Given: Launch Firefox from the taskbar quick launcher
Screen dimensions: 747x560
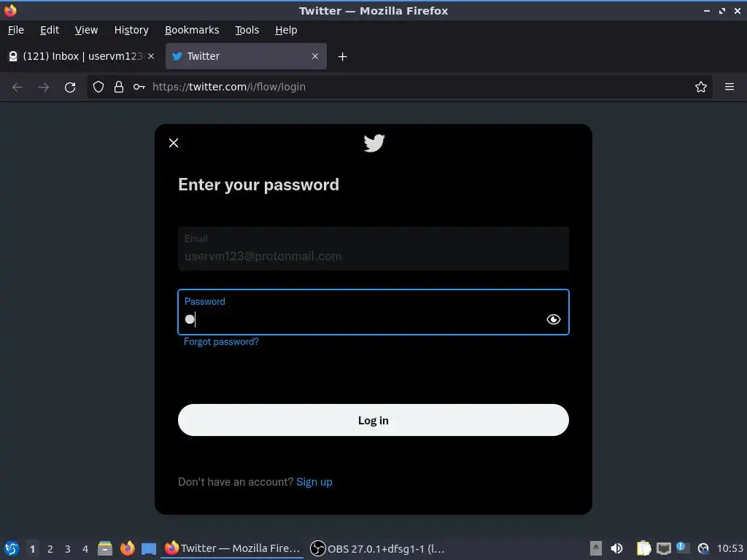Looking at the screenshot, I should tap(127, 548).
